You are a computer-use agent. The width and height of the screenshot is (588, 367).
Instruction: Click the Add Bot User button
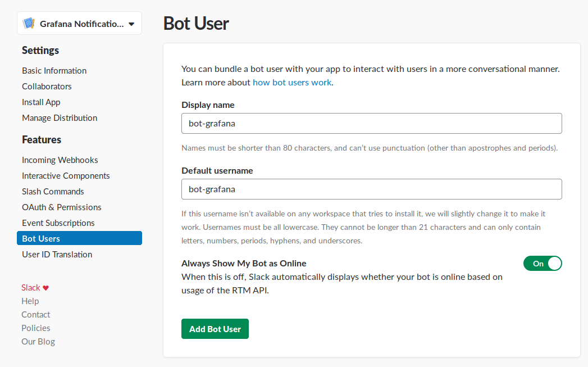tap(215, 329)
